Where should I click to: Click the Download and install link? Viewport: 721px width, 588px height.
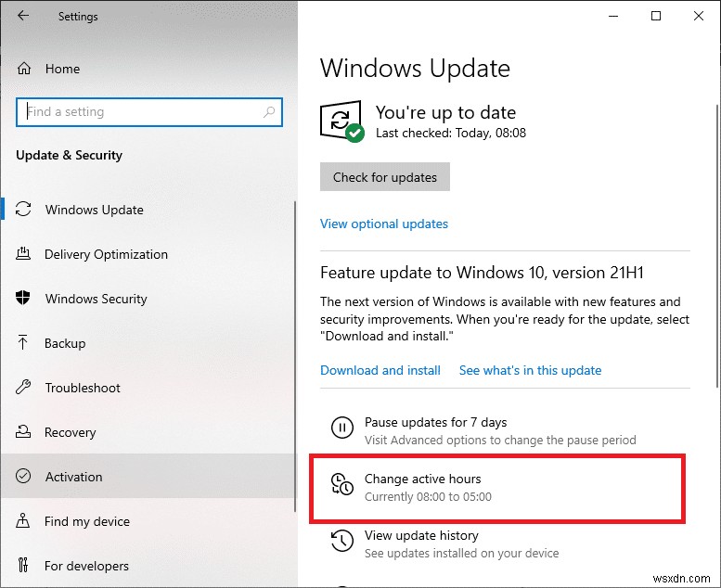(x=380, y=370)
